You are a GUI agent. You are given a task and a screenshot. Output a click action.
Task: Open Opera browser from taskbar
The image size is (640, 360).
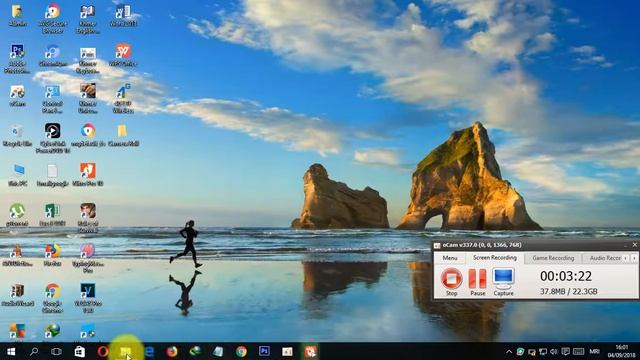point(103,351)
